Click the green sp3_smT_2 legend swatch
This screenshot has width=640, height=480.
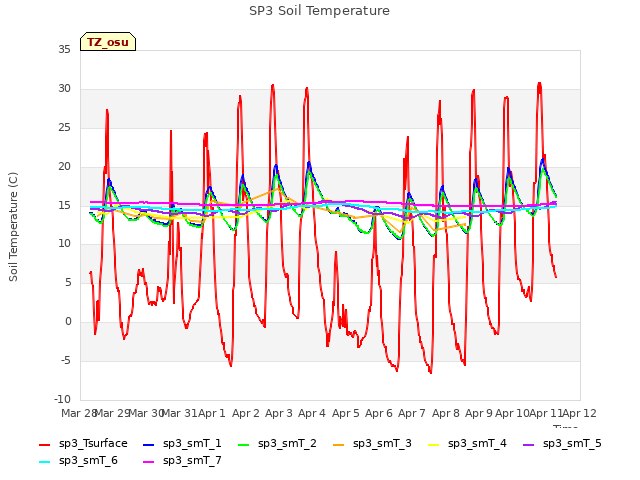coord(244,444)
